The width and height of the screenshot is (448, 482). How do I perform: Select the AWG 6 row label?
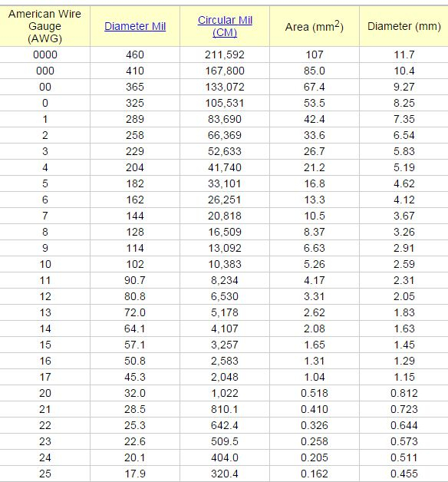coord(44,200)
